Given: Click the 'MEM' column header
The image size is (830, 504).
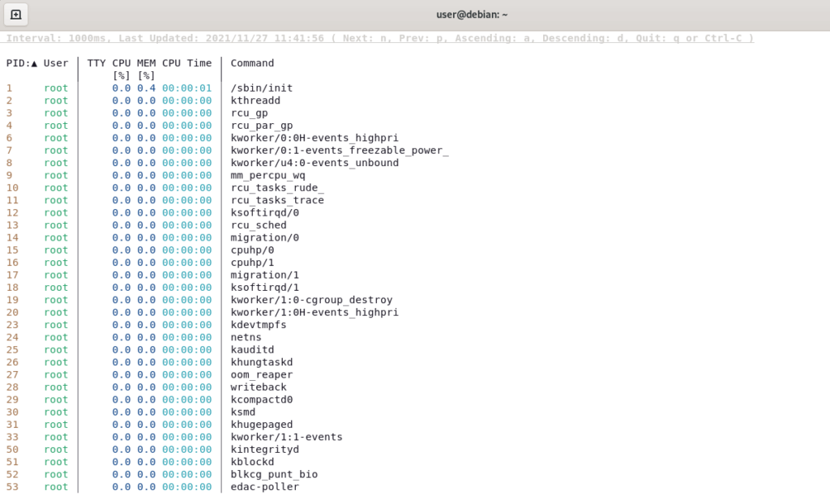Looking at the screenshot, I should point(146,63).
